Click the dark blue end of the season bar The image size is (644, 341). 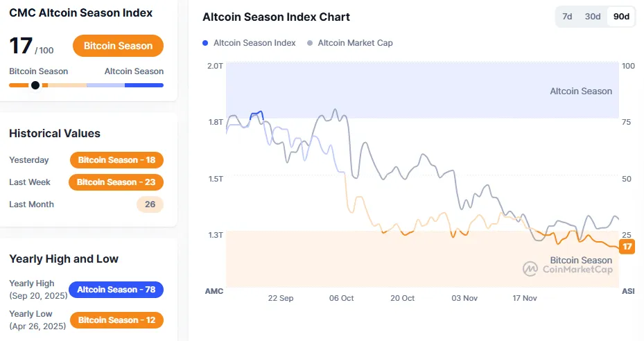point(145,85)
